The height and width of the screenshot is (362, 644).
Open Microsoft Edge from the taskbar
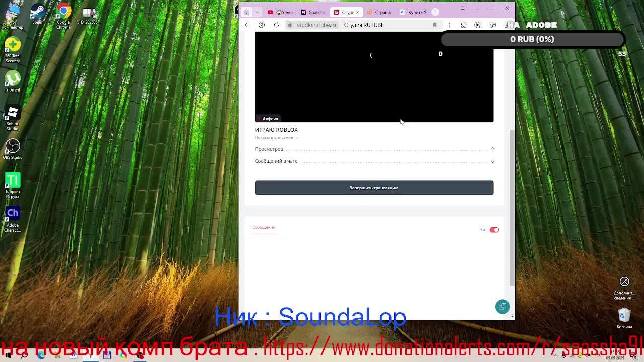click(x=41, y=356)
